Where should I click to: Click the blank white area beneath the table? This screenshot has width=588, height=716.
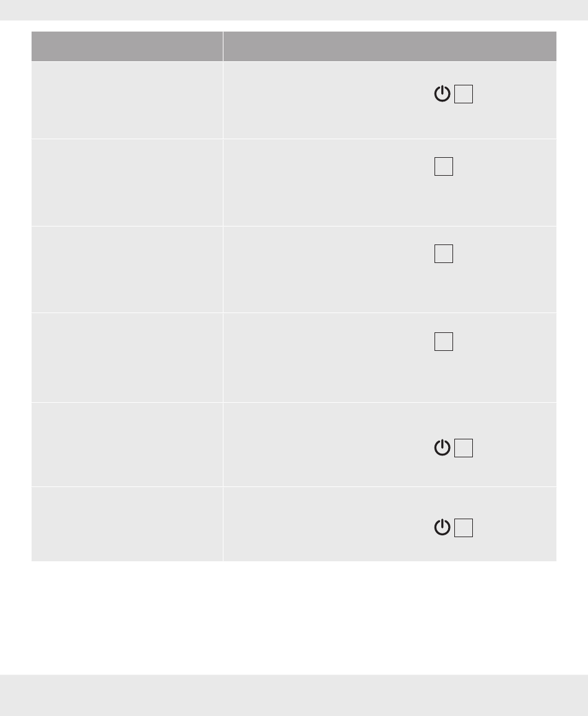294,618
